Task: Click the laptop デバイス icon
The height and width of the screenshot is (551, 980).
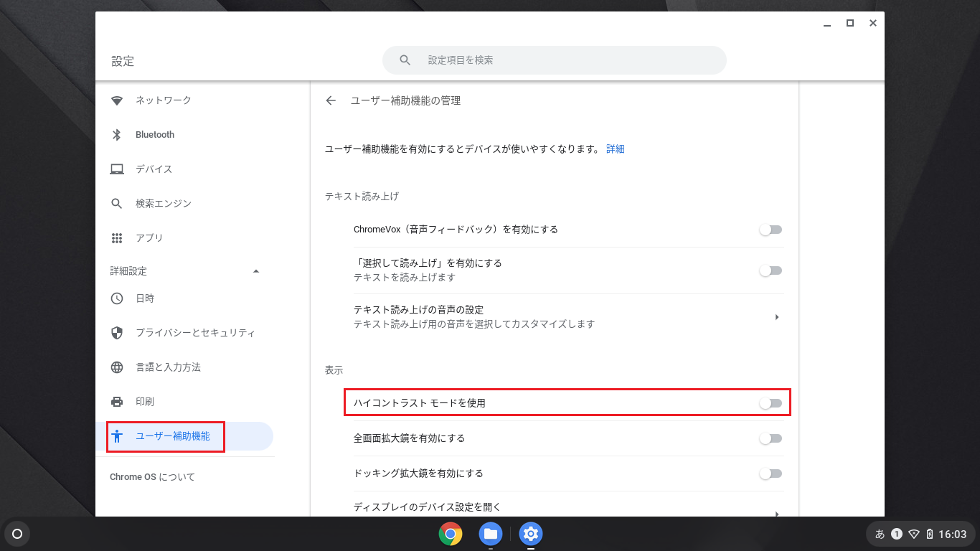Action: tap(117, 169)
